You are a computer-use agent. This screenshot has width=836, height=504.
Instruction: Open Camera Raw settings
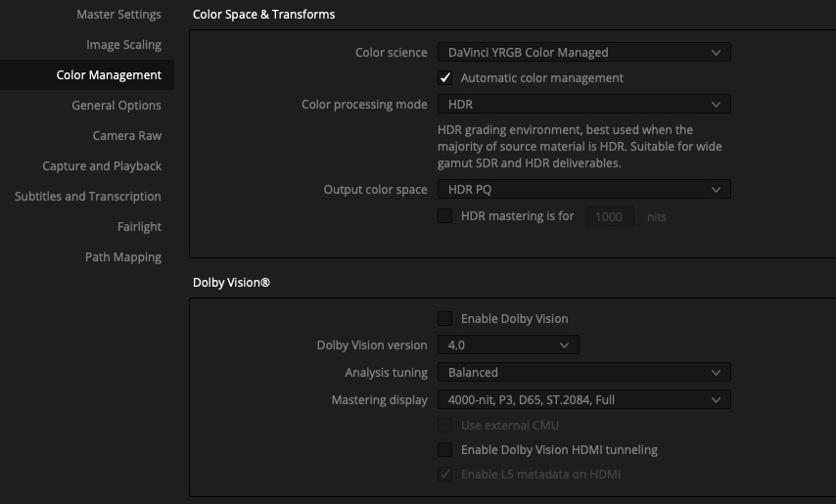tap(127, 136)
